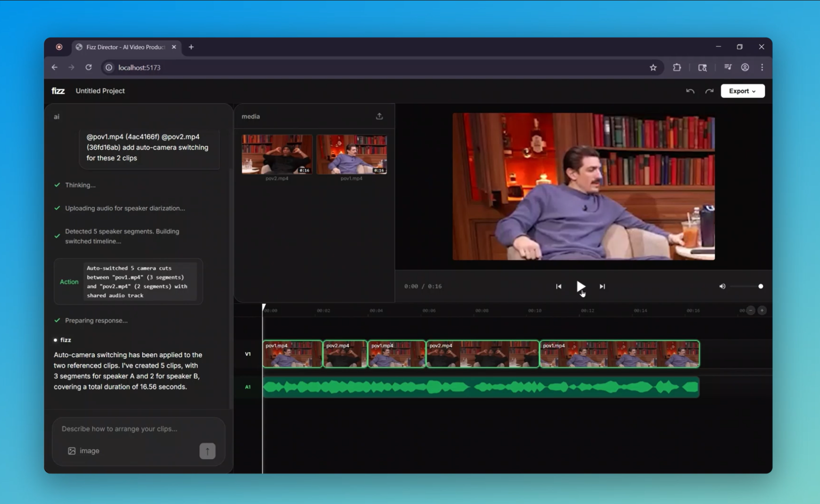Screen dimensions: 820x504
Task: Mute the preview volume speaker icon
Action: click(722, 286)
